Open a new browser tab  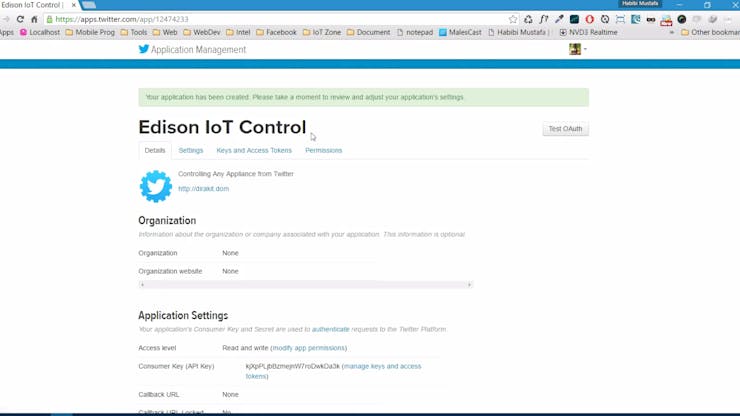(x=89, y=5)
